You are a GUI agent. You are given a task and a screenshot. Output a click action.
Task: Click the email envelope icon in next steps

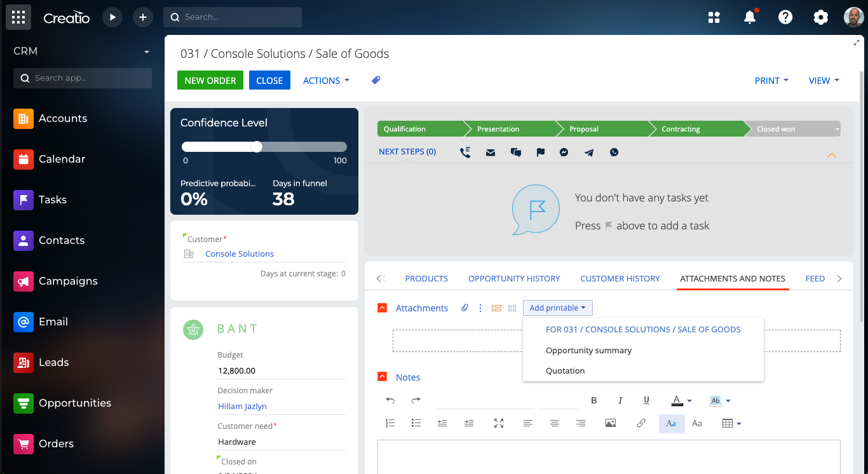point(491,152)
